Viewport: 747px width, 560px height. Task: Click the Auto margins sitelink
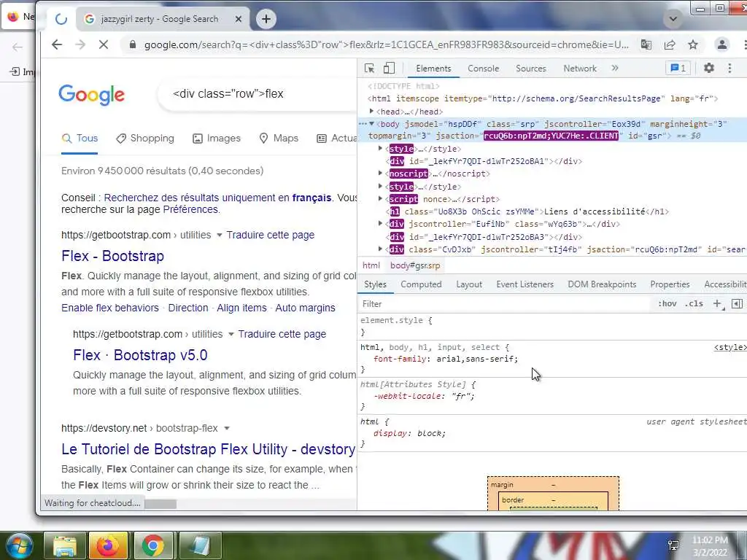click(306, 308)
